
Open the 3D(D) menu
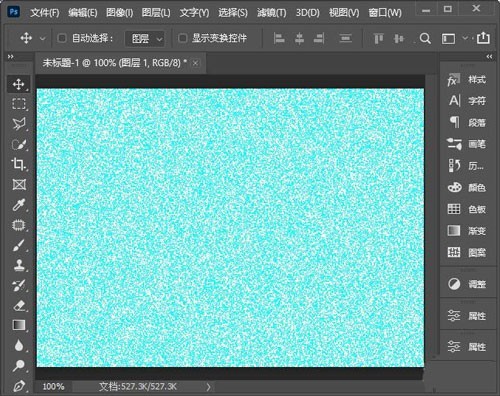[308, 13]
